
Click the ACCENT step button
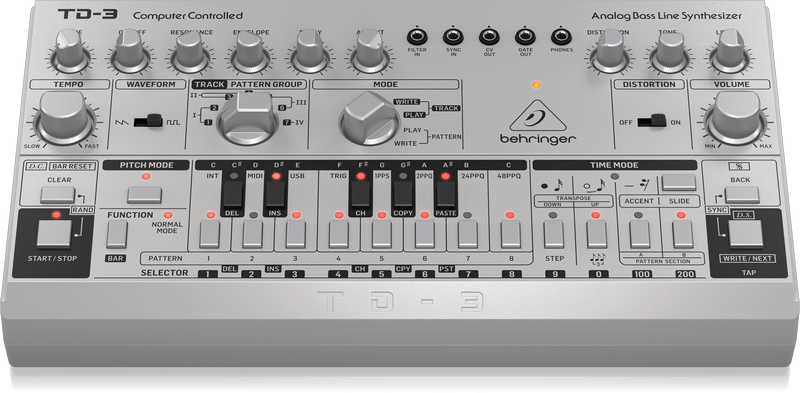639,234
